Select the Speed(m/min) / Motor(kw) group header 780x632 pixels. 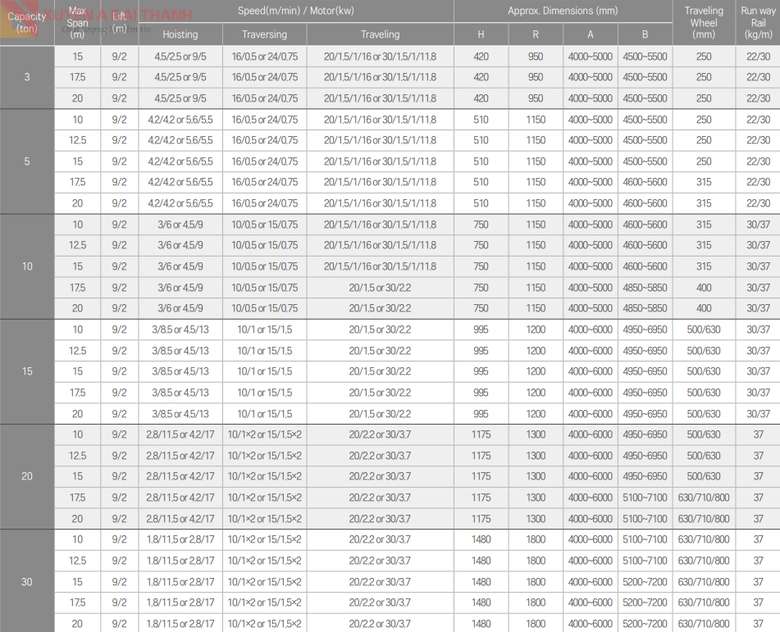click(x=296, y=11)
